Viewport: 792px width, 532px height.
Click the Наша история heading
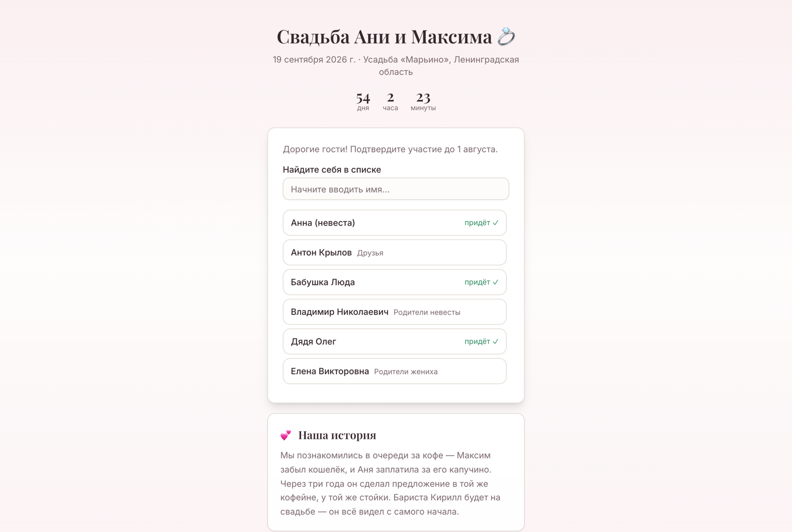[x=337, y=435]
